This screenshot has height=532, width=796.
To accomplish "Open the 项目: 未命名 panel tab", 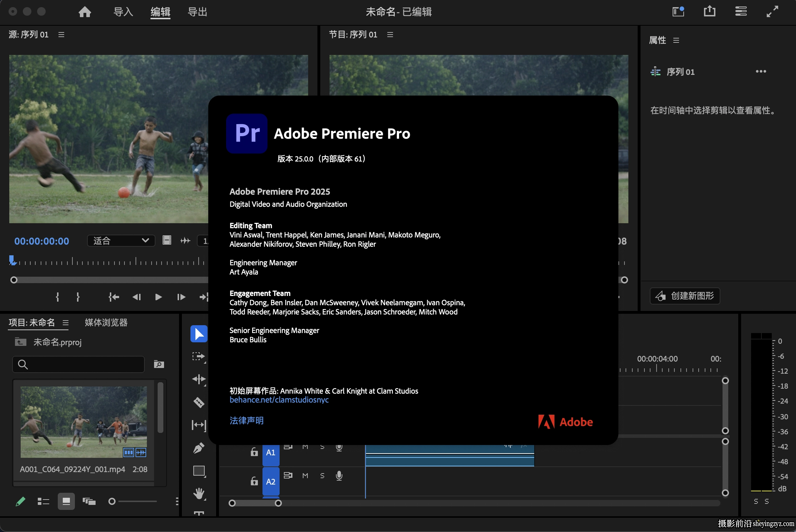I will 32,323.
